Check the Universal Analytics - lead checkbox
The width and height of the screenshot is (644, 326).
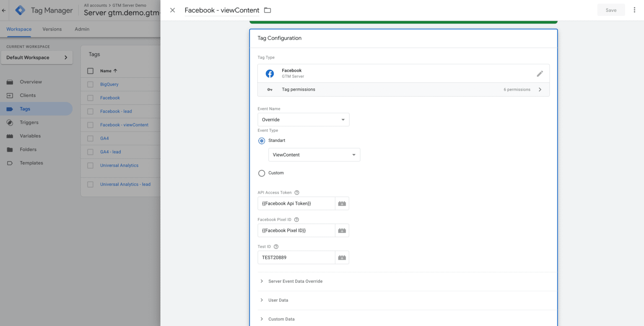click(x=90, y=184)
